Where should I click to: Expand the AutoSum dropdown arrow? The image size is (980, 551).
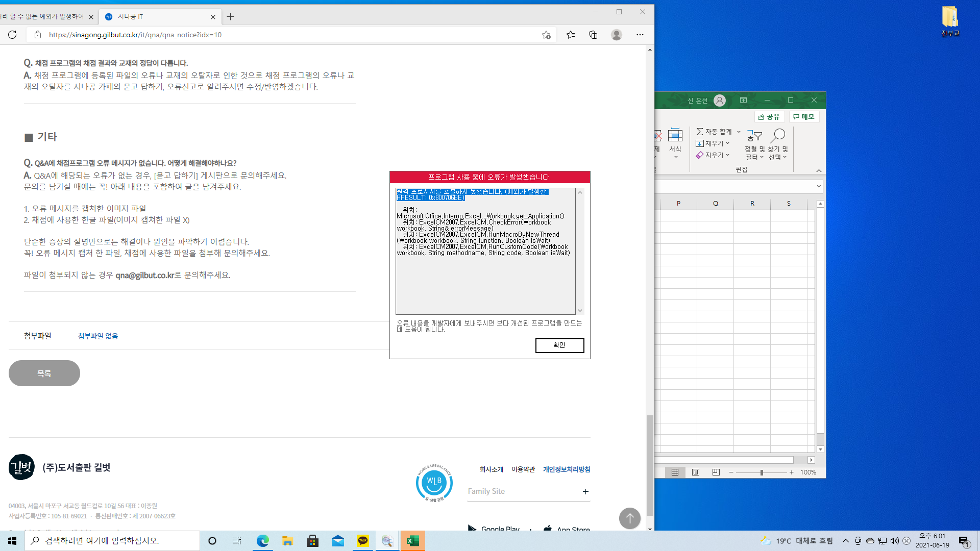(x=739, y=132)
